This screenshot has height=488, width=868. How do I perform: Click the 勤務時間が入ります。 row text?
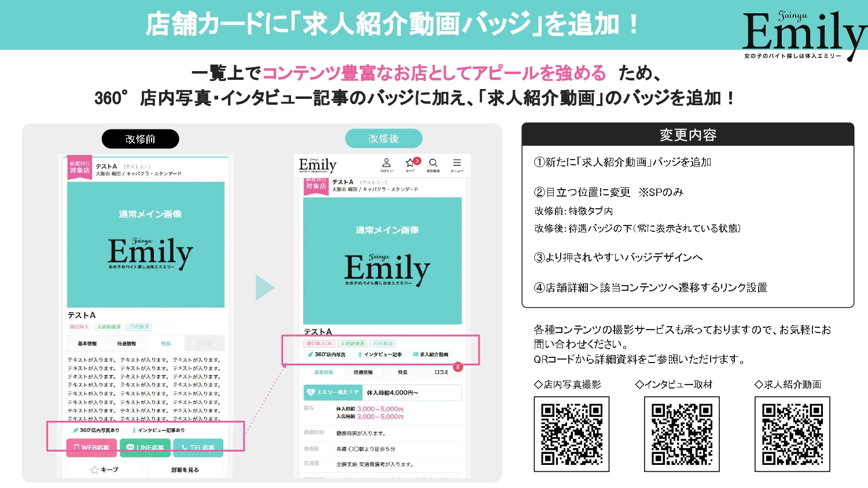tap(361, 433)
